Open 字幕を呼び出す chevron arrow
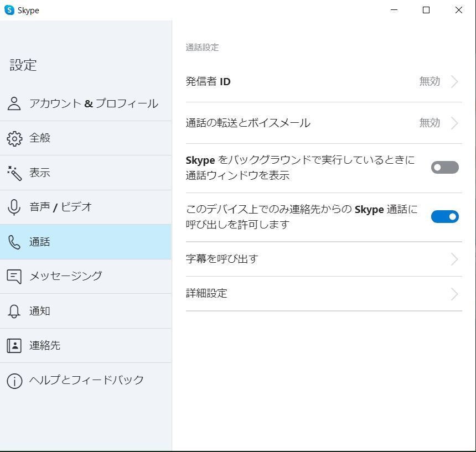The height and width of the screenshot is (452, 476). [454, 259]
